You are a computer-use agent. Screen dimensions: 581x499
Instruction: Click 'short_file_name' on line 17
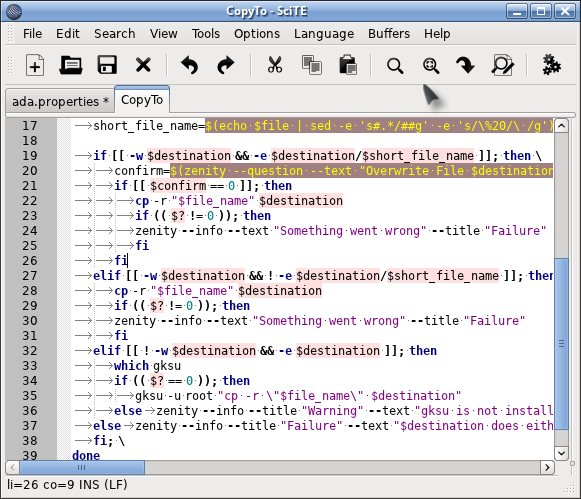(x=146, y=126)
